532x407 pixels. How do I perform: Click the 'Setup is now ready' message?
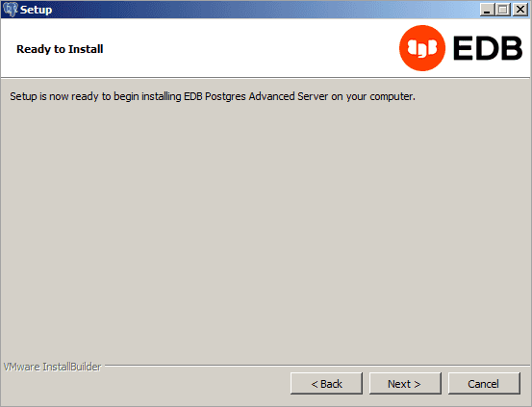(213, 96)
